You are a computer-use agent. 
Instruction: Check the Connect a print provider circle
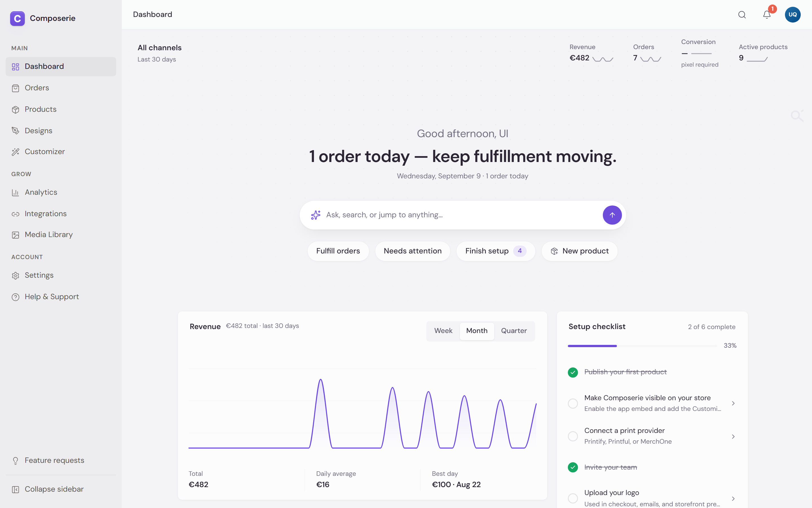[573, 436]
